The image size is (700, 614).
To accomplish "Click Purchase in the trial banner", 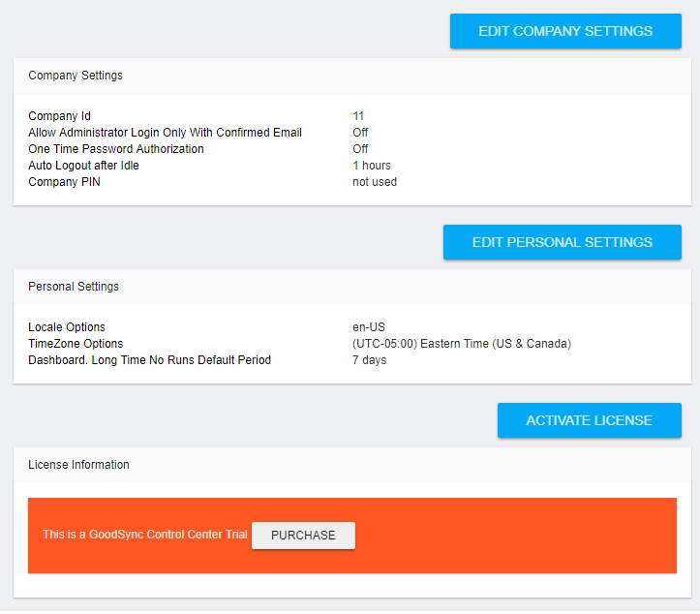I will click(303, 536).
